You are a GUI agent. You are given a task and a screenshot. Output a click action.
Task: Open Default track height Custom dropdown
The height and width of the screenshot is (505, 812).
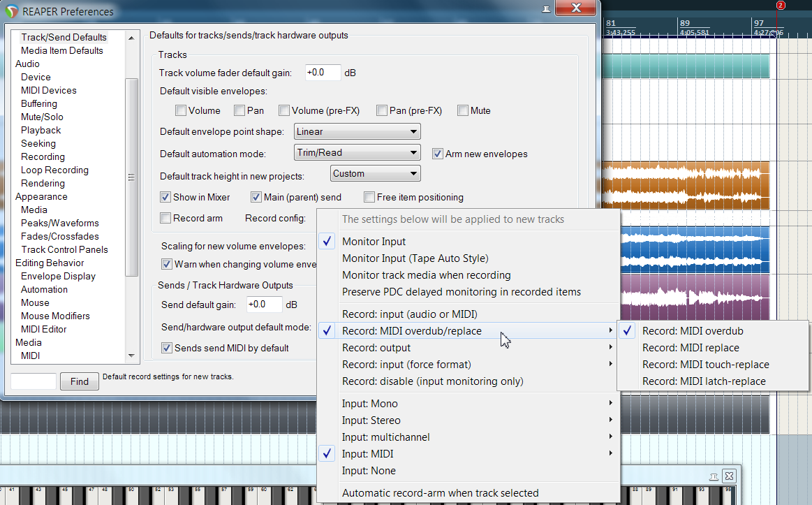point(375,173)
